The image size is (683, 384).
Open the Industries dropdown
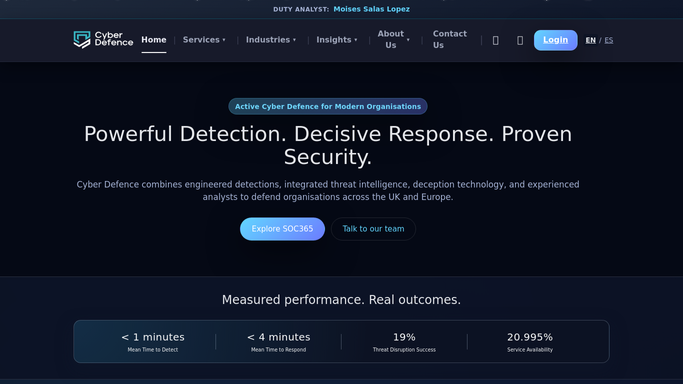click(x=270, y=40)
